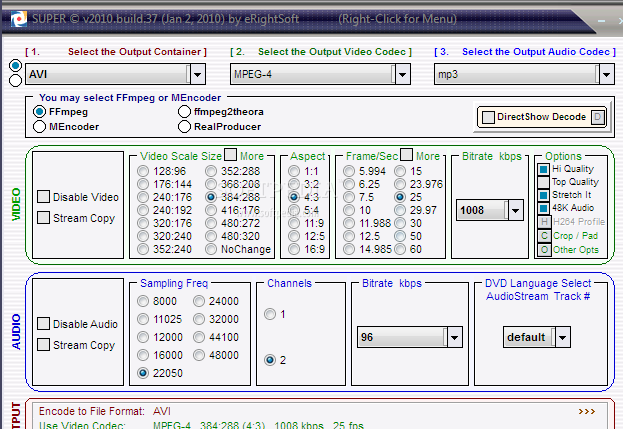Select 44100 sampling frequency
Screen dimensions: 623x429
[x=200, y=336]
